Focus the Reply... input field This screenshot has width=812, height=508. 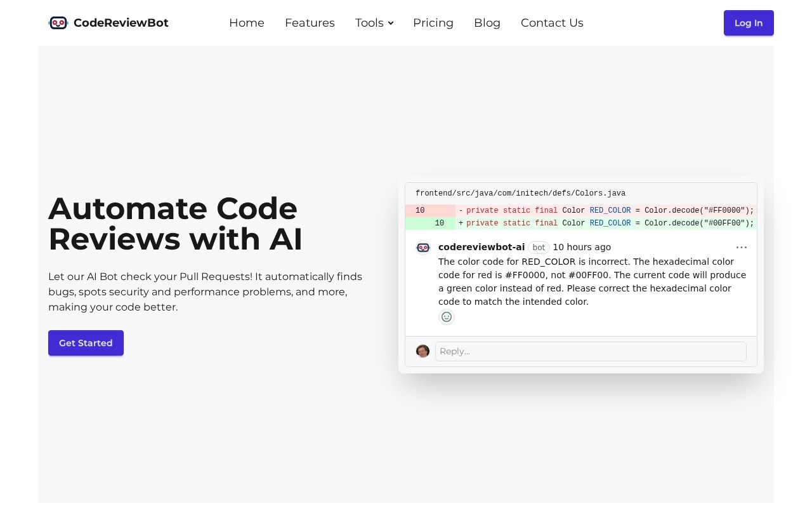tap(591, 351)
